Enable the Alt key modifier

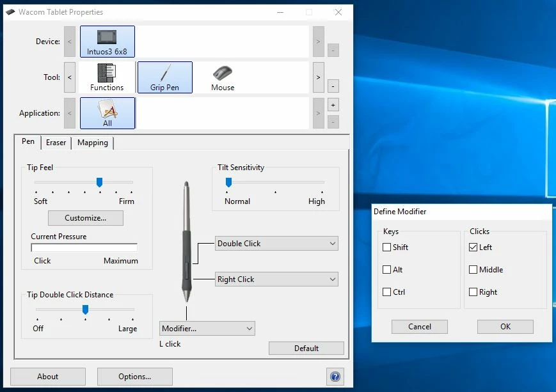[386, 269]
